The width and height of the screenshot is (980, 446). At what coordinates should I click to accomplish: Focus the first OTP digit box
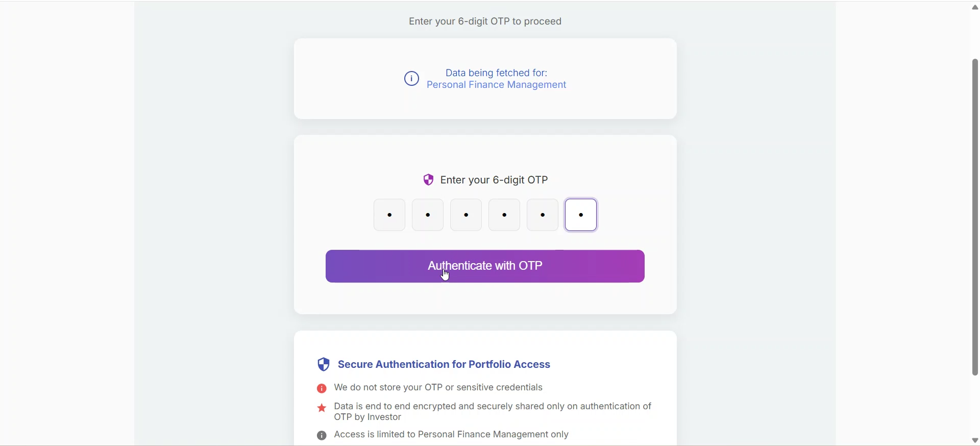pos(389,215)
